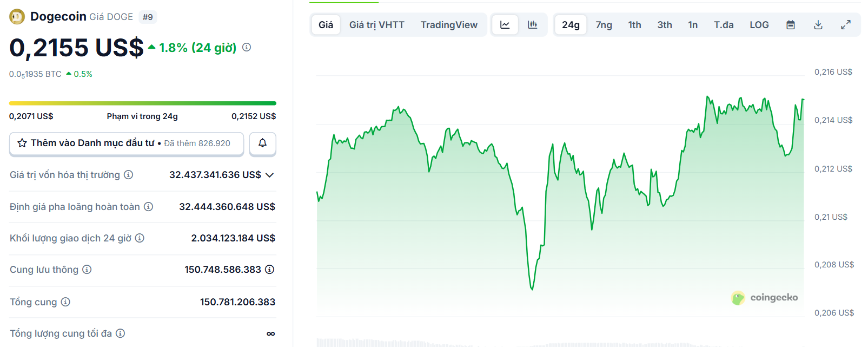
Task: Toggle LOG scale on the chart
Action: click(759, 24)
